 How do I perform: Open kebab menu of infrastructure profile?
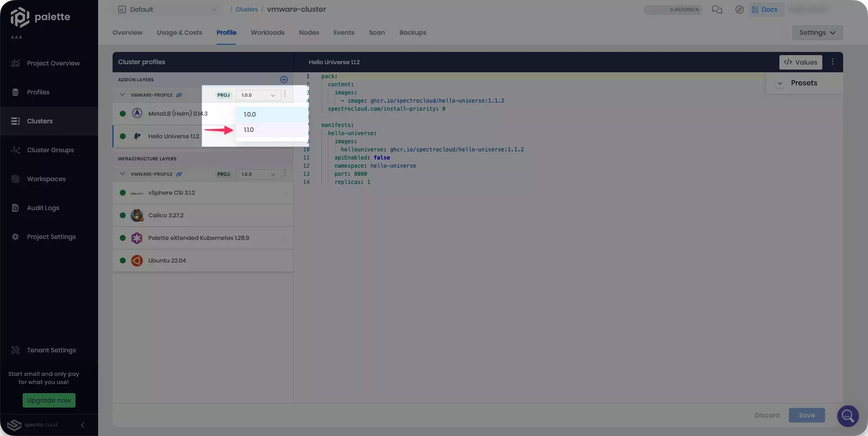coord(285,173)
